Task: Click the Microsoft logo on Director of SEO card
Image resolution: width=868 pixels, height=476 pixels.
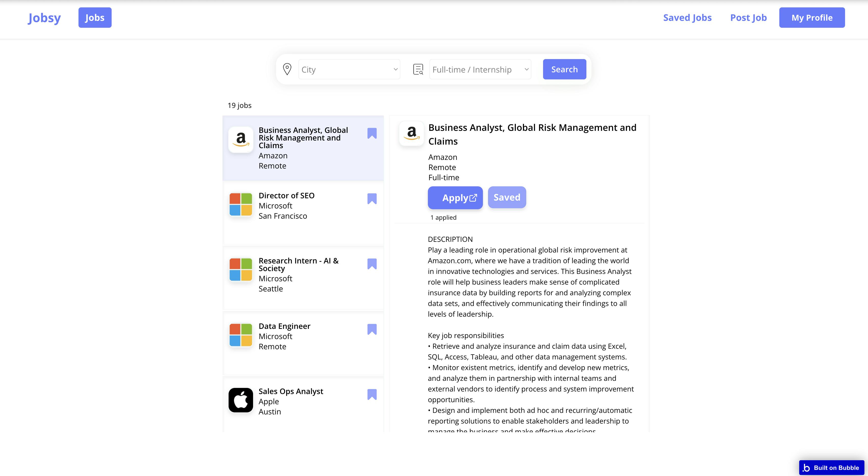Action: click(x=241, y=204)
